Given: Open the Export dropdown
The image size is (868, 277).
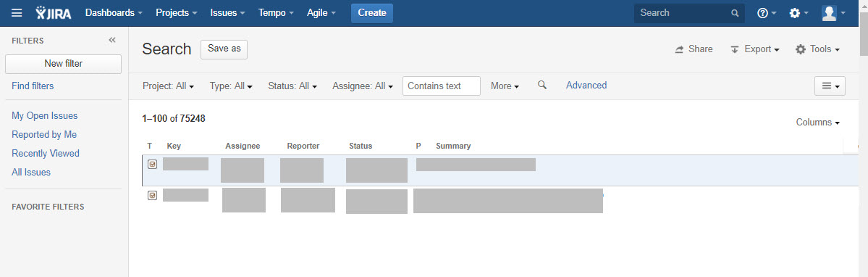Looking at the screenshot, I should [x=755, y=49].
